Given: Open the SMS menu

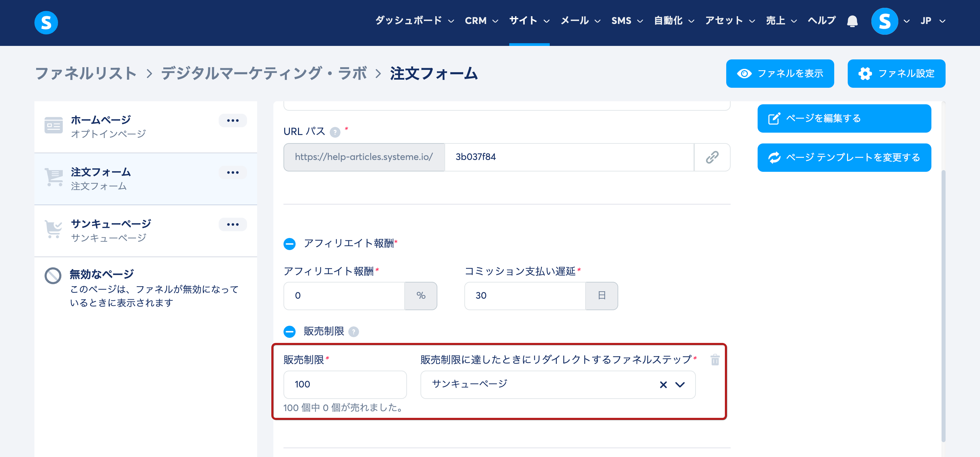Looking at the screenshot, I should click(627, 21).
